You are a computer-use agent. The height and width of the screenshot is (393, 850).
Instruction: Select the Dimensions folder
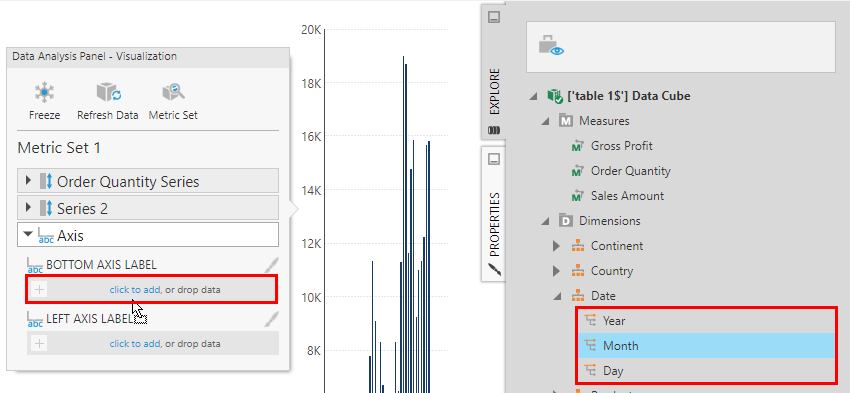click(609, 221)
